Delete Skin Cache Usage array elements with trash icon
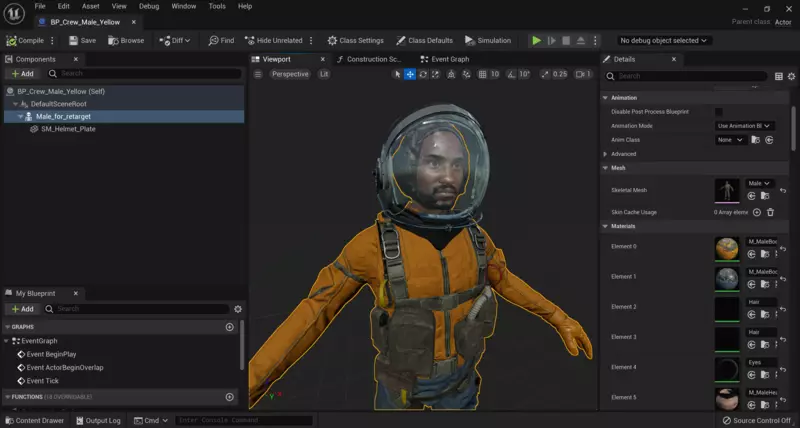 pos(770,212)
